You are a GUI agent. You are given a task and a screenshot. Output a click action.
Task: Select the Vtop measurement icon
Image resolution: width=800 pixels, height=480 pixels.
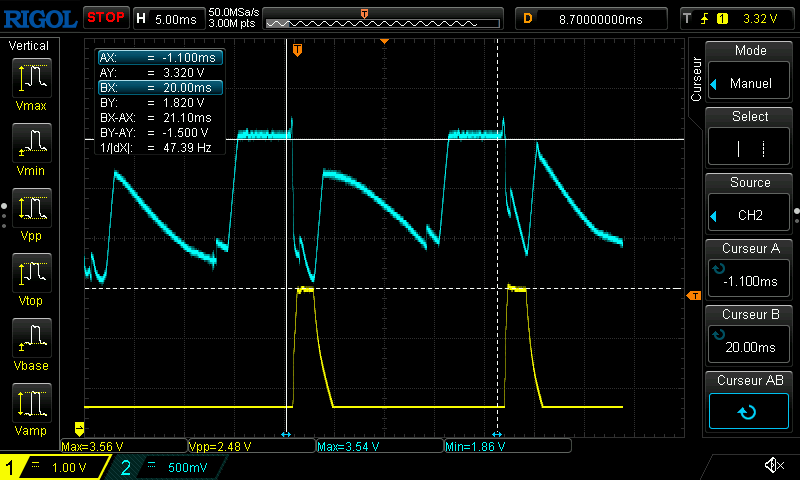32,273
